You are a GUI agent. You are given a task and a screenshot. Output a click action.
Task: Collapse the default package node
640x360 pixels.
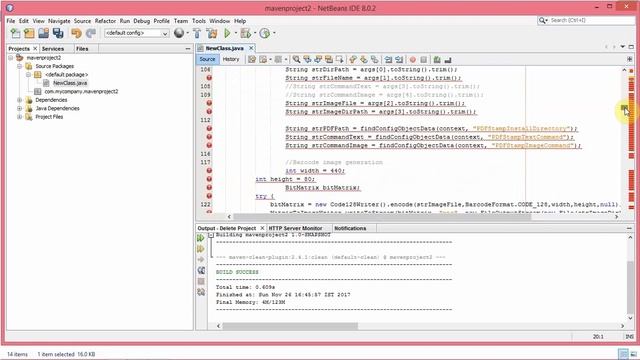pos(28,75)
